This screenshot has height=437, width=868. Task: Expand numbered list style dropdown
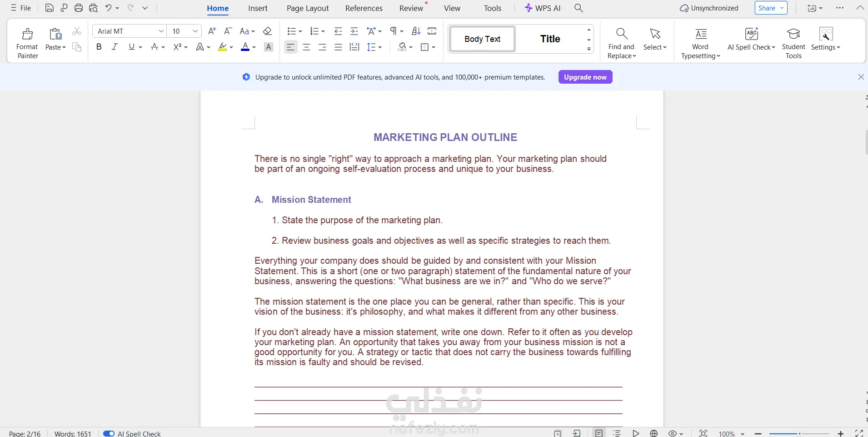tap(323, 31)
